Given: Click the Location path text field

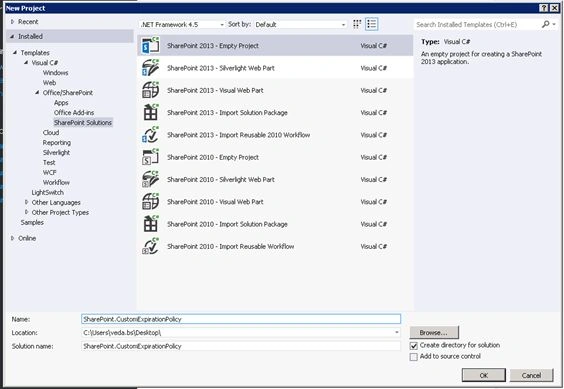Looking at the screenshot, I should pyautogui.click(x=237, y=333).
